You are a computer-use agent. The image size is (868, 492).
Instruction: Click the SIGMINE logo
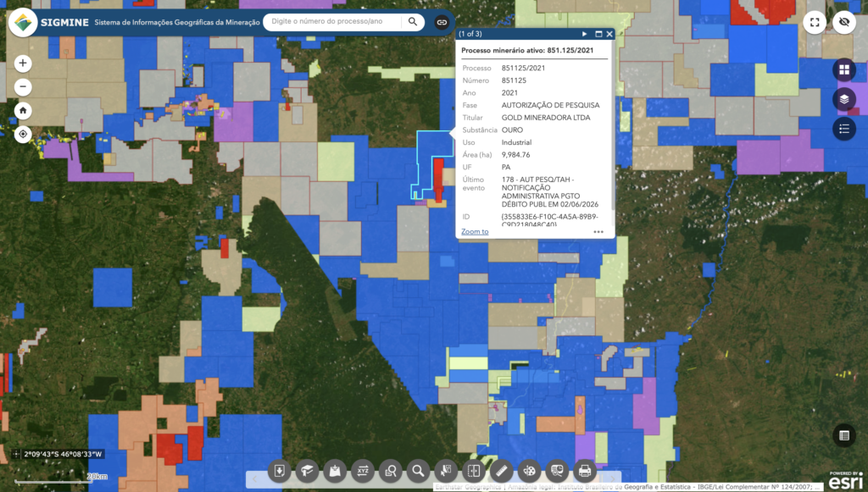pos(23,23)
